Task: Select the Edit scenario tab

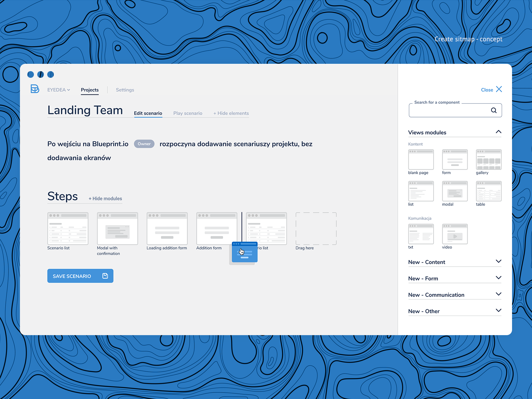Action: pos(148,113)
